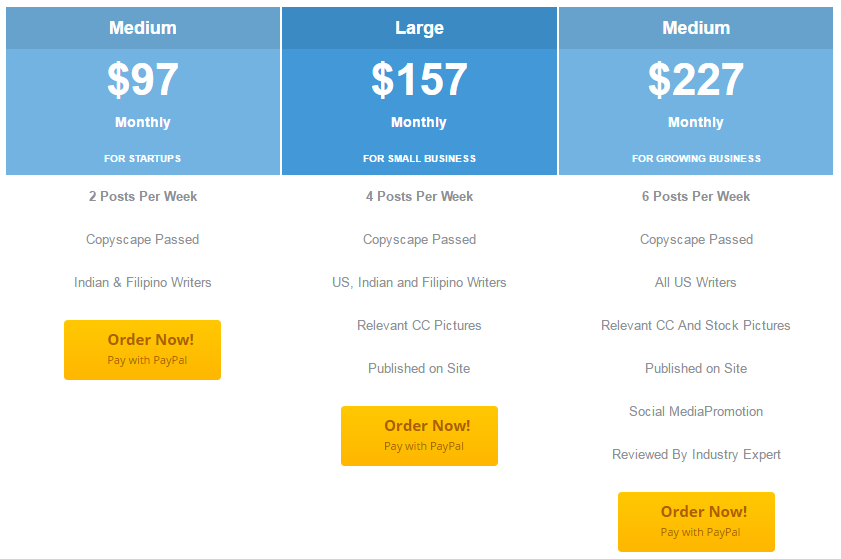Image resolution: width=841 pixels, height=559 pixels.
Task: Click Indian & Filipino Writers text
Action: point(143,282)
